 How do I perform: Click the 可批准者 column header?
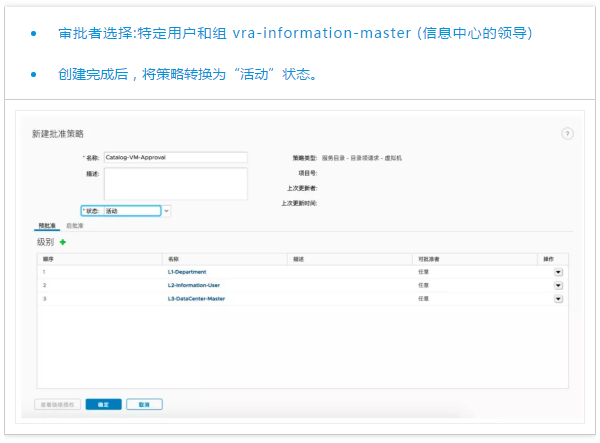click(x=428, y=259)
